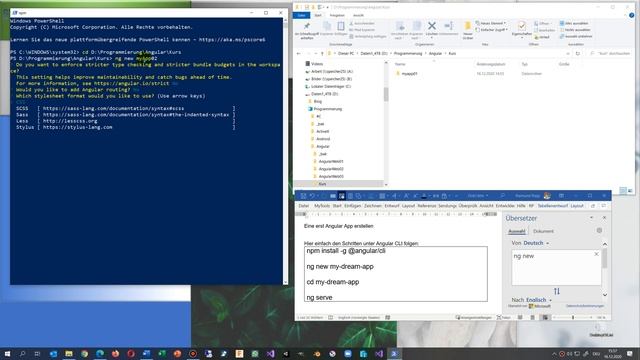Open Ansicht tab in Explorer
The height and width of the screenshot is (360, 640).
pyautogui.click(x=358, y=15)
